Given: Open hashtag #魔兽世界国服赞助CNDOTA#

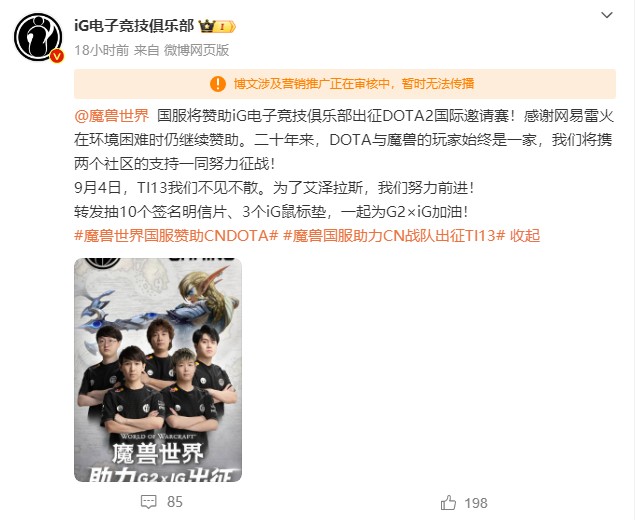Looking at the screenshot, I should 176,235.
